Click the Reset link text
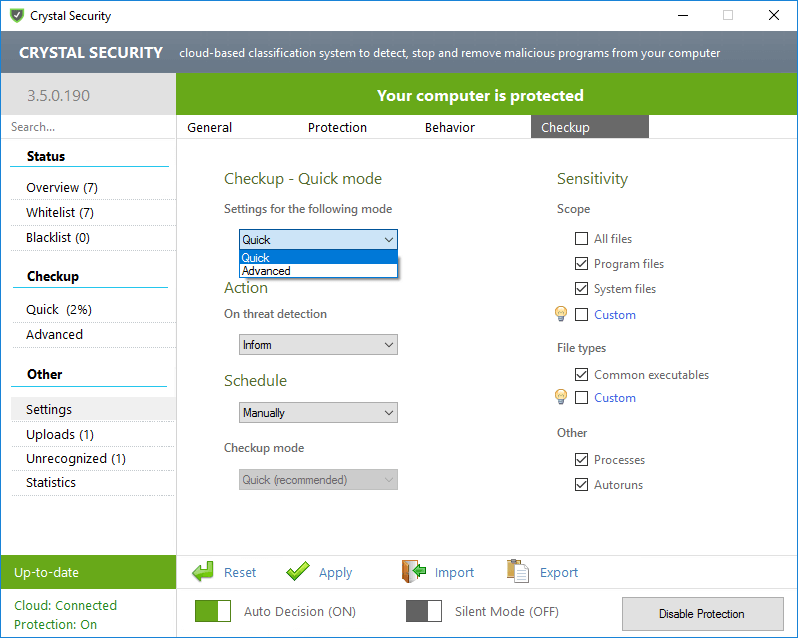This screenshot has width=798, height=638. (240, 572)
